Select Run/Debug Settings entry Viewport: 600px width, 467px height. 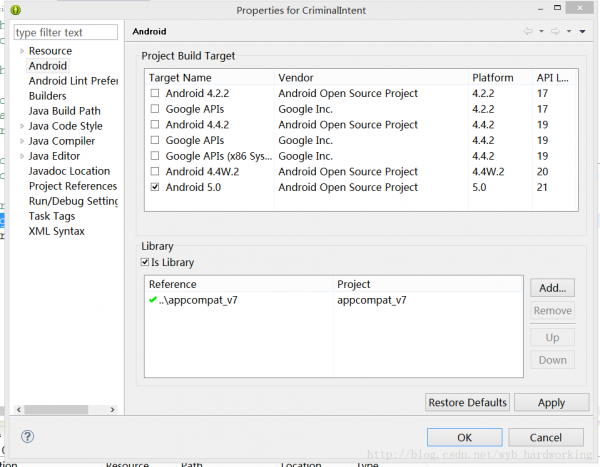point(73,201)
